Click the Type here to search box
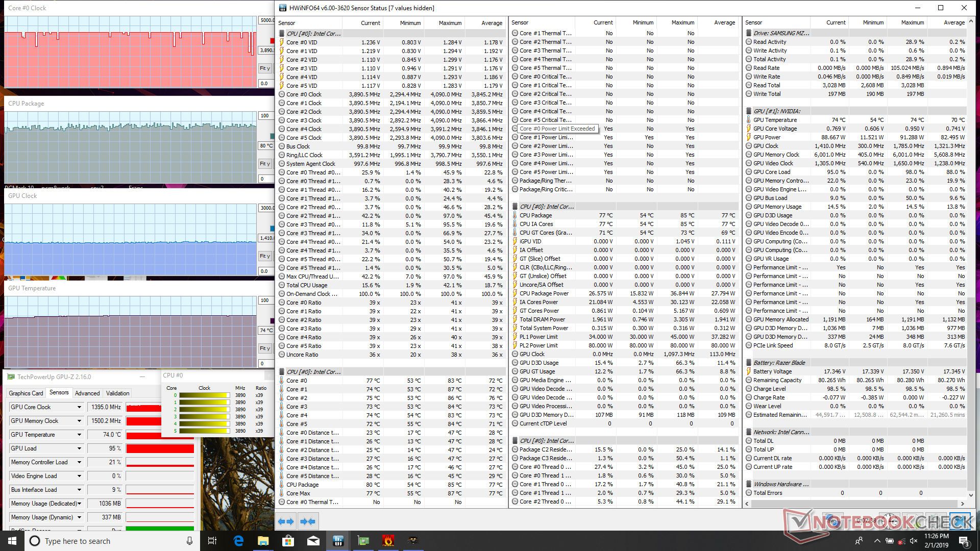Screen dimensions: 980x551 point(111,541)
